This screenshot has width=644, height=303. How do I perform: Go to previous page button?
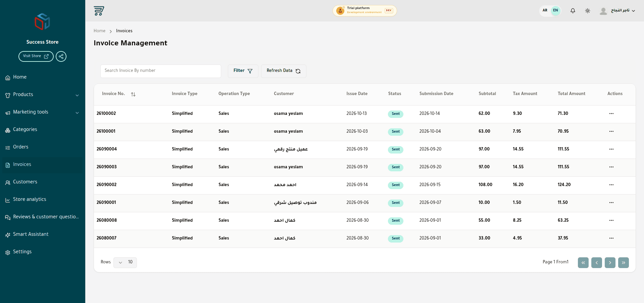point(597,263)
